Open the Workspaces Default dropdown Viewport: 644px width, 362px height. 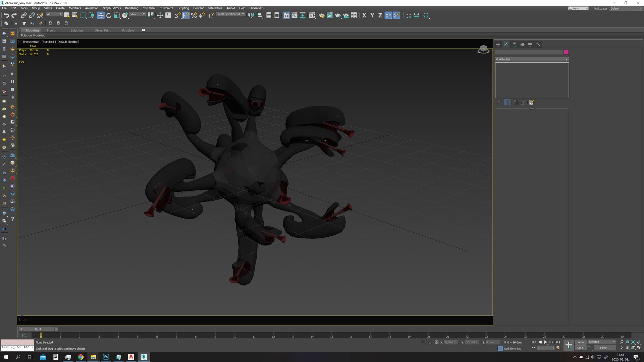click(x=626, y=8)
